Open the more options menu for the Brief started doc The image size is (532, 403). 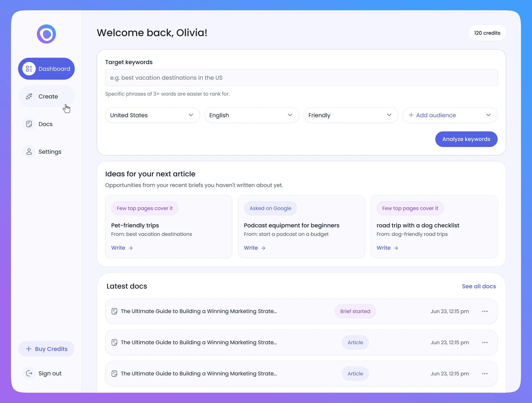pyautogui.click(x=485, y=311)
